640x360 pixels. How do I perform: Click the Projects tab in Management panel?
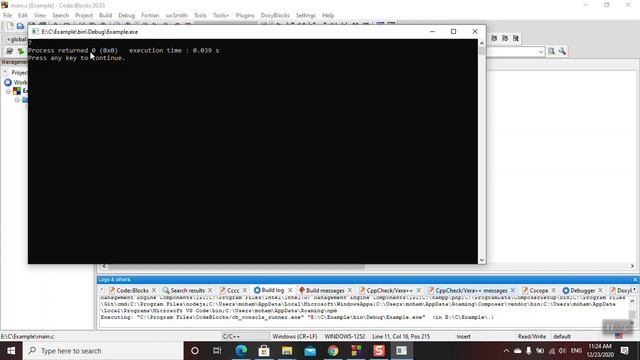tap(19, 73)
